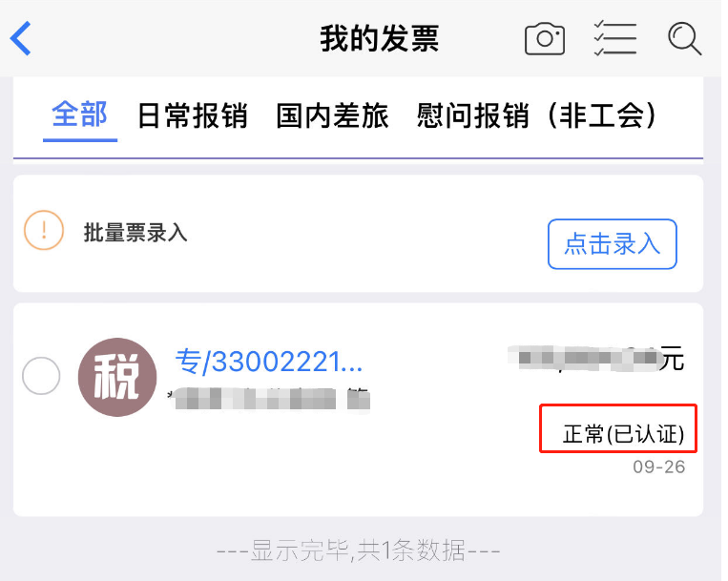
Task: Select the invoice radio circle
Action: pos(41,376)
